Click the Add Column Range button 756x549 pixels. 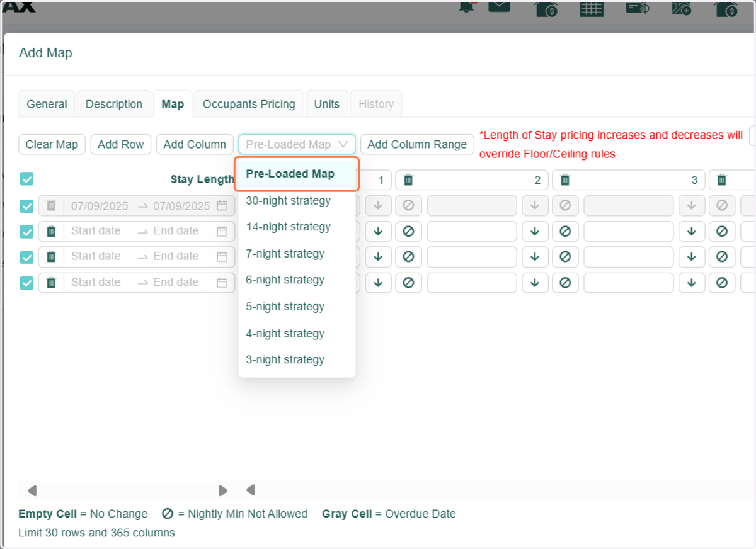[417, 144]
